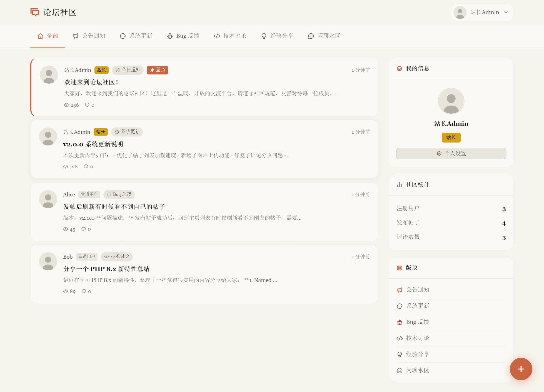Open 公告通知 in the 版块 sidebar list

(451, 290)
